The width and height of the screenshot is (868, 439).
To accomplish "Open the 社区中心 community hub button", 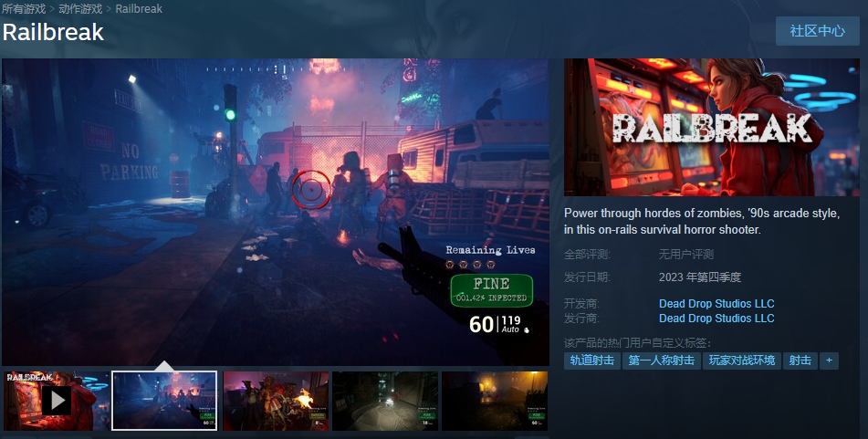I will click(817, 31).
